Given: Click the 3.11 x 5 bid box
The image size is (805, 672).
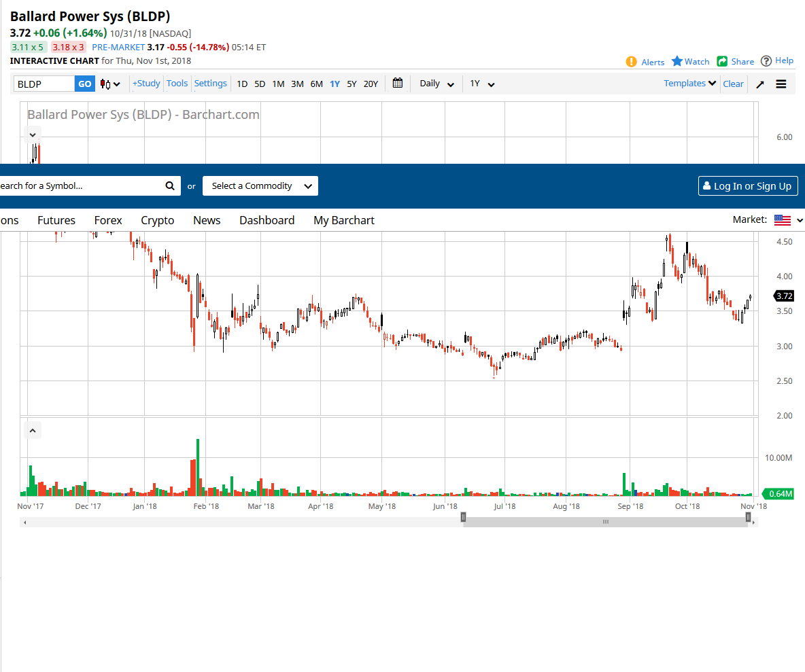Looking at the screenshot, I should point(29,47).
